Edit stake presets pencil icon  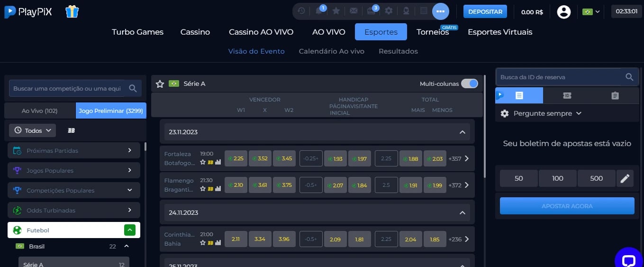pos(625,178)
